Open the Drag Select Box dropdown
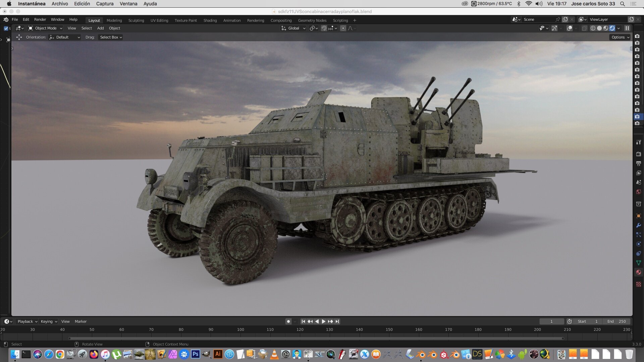This screenshot has height=362, width=644. point(110,37)
